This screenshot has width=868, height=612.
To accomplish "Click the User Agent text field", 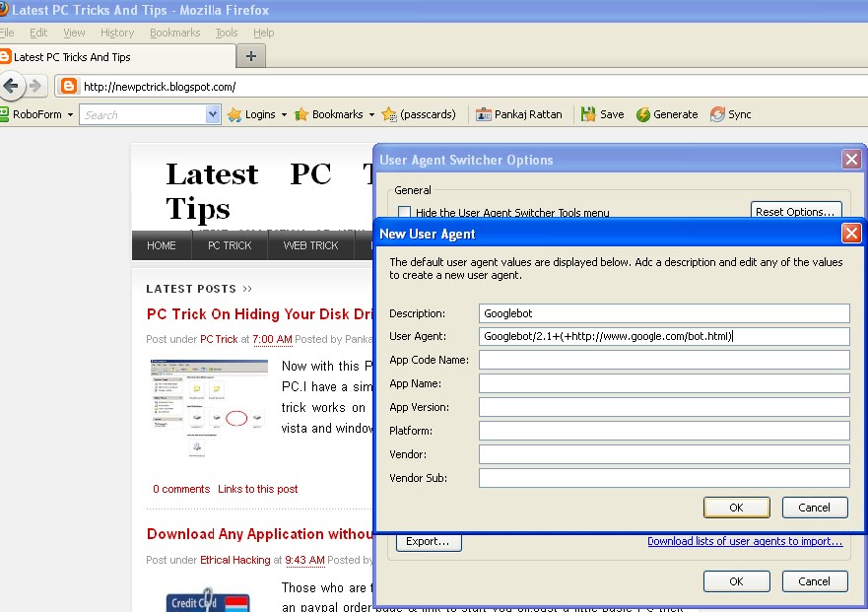I will [x=664, y=336].
